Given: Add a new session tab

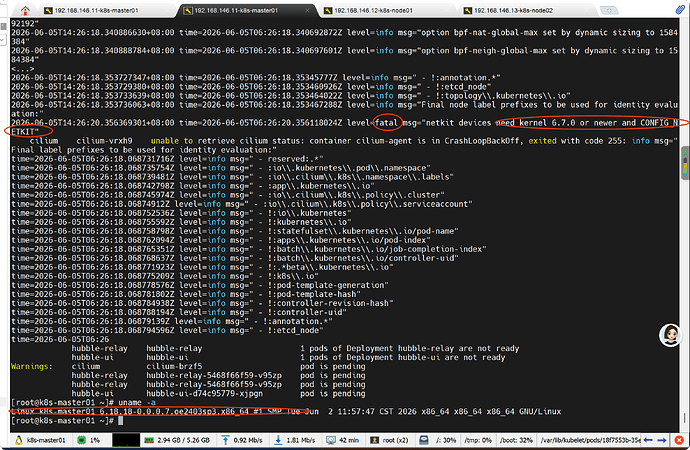Looking at the screenshot, I should (609, 11).
